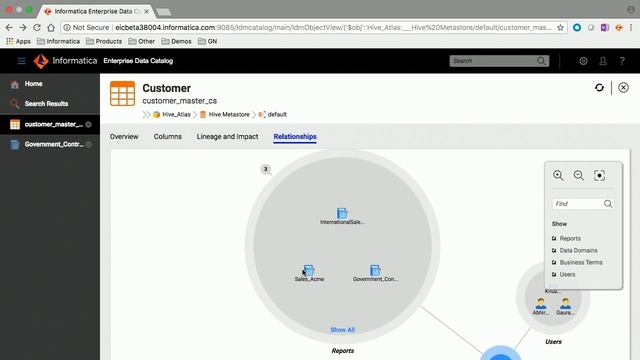
Task: Zoom in on the relationship diagram
Action: [x=558, y=176]
